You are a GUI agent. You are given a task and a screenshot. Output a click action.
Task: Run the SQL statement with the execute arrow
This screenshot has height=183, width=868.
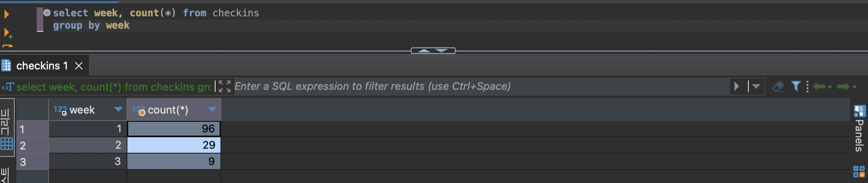tap(7, 15)
